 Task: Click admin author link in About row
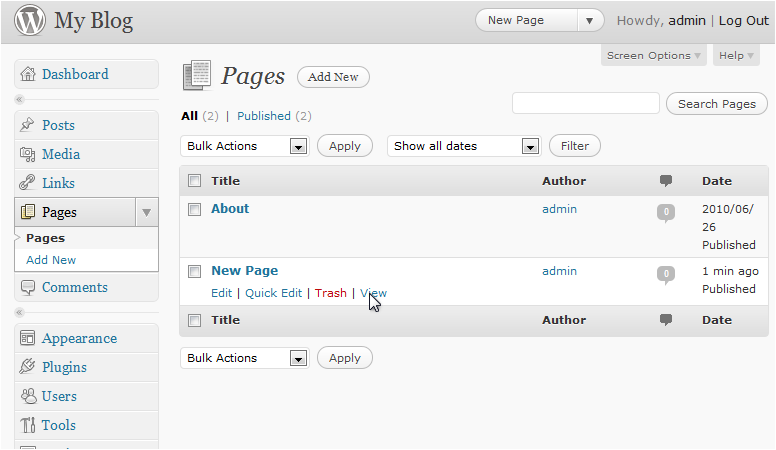(x=559, y=209)
